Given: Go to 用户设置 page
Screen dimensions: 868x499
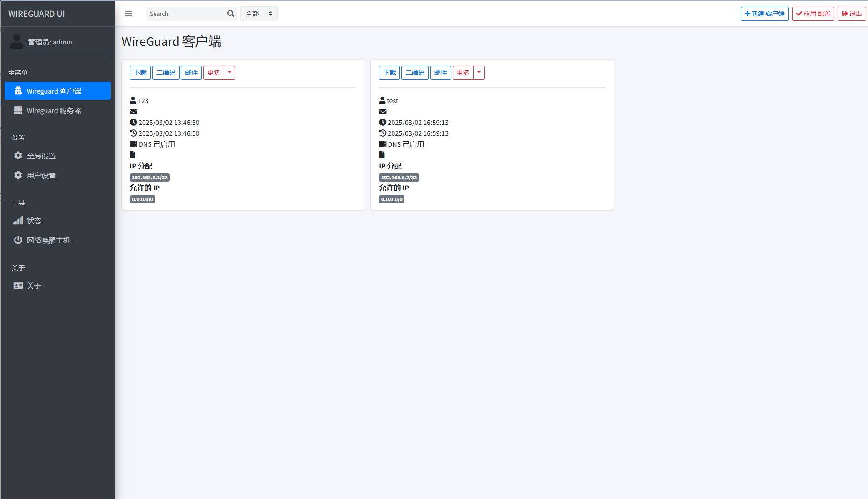Looking at the screenshot, I should click(x=58, y=175).
